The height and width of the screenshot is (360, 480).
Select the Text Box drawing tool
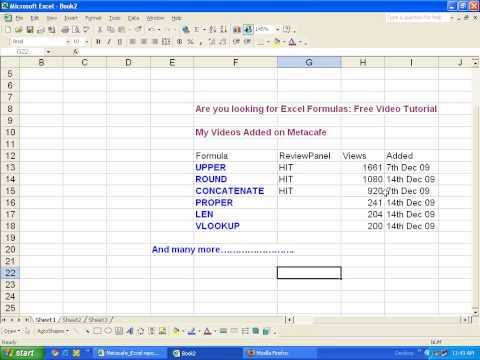coord(119,331)
